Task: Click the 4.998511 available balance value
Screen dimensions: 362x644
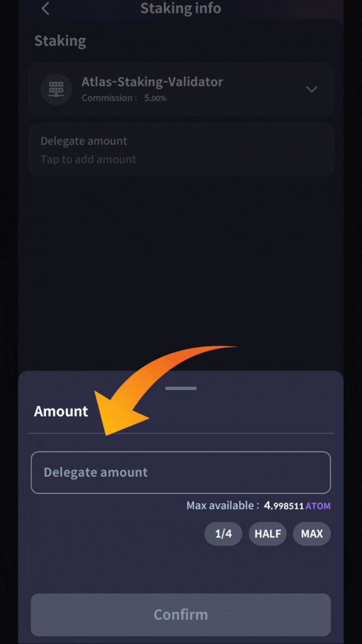Action: pos(283,506)
